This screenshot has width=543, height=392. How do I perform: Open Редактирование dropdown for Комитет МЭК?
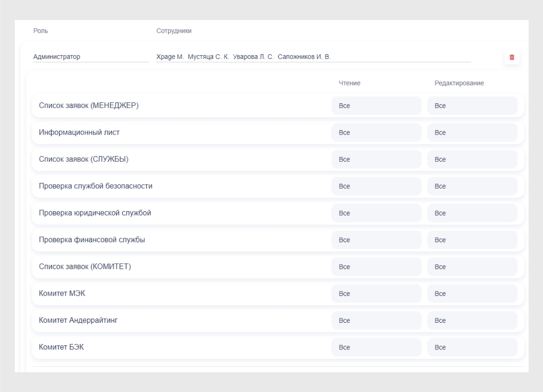coord(472,294)
